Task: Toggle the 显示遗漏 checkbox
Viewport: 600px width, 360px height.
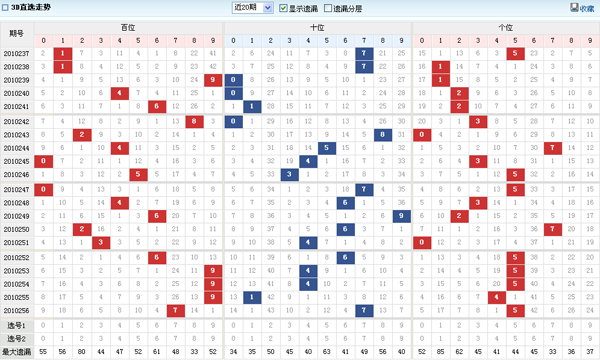Action: pyautogui.click(x=283, y=8)
